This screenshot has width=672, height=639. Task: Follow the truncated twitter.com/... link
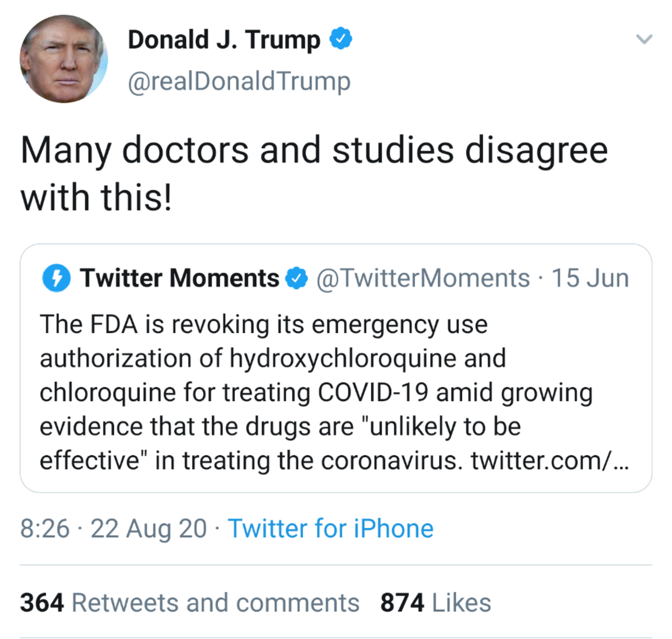point(550,461)
